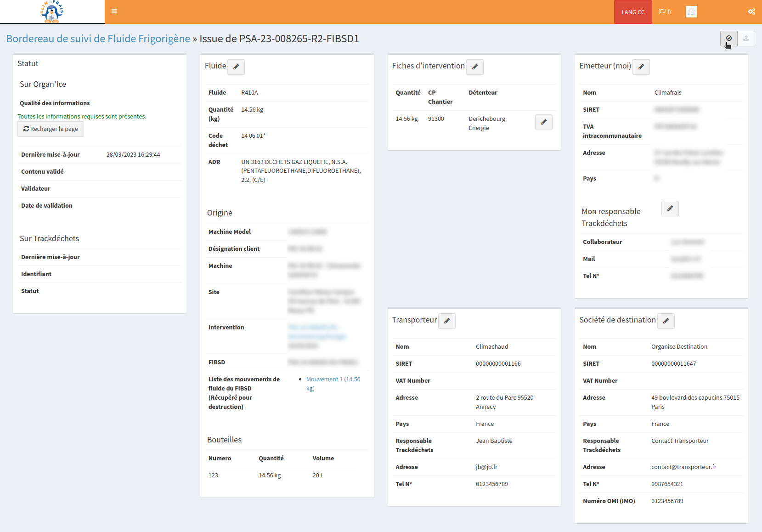
Task: Click the validate check-circle button
Action: point(729,39)
